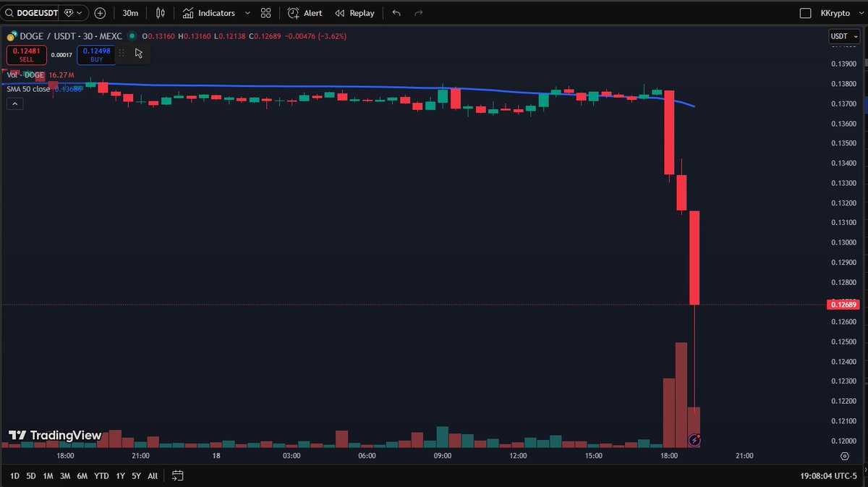The height and width of the screenshot is (487, 868).
Task: Click the layout grid icon next to Indicators
Action: point(265,12)
